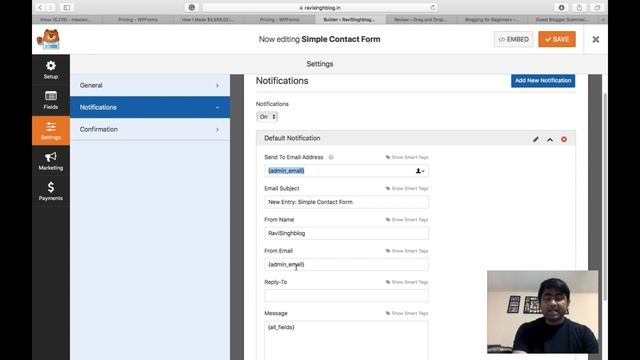Click the Safari address bar

click(320, 7)
